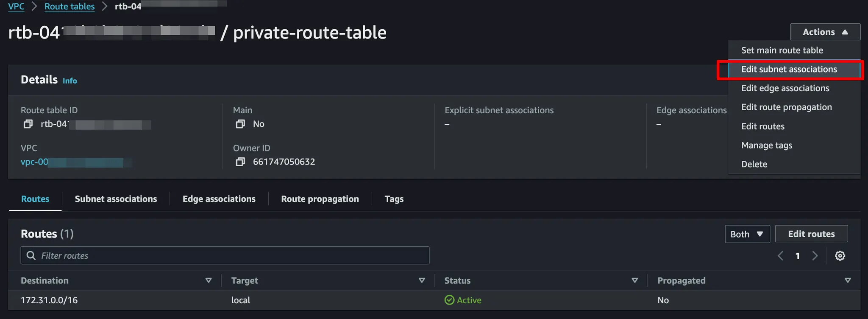Open the Tags tab
This screenshot has width=868, height=319.
[x=394, y=199]
